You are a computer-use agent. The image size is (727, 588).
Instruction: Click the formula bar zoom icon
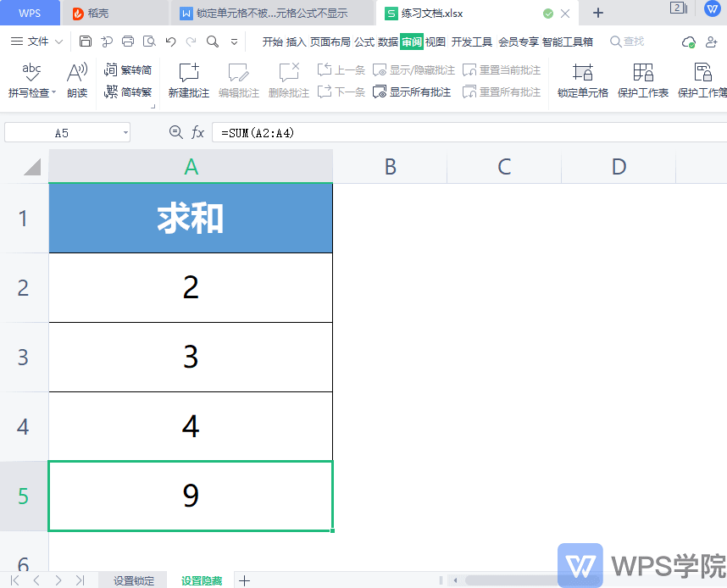tap(175, 133)
